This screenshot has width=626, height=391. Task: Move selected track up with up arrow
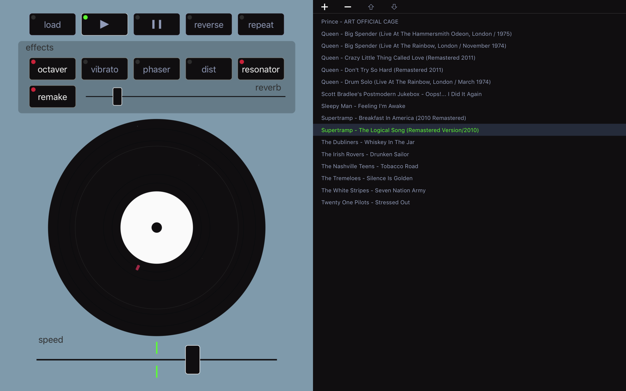[x=371, y=7]
